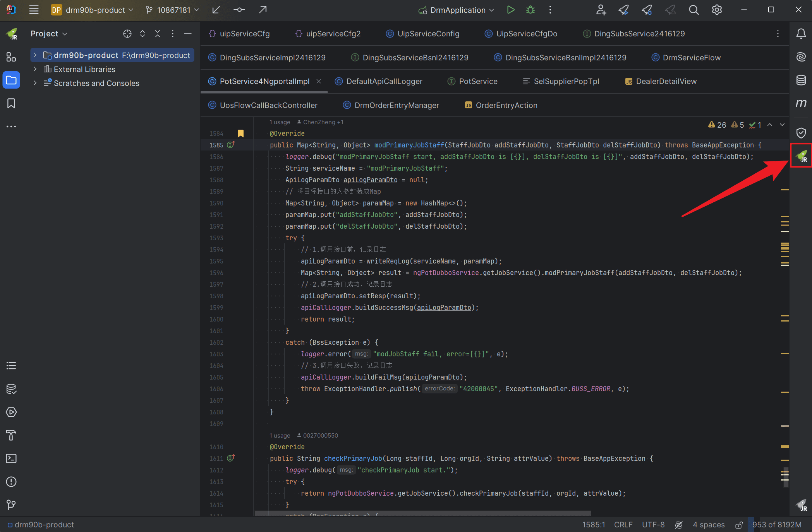
Task: Open the Maven tool window
Action: pos(801,103)
